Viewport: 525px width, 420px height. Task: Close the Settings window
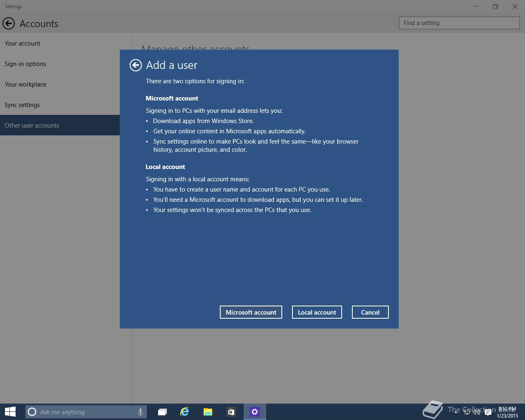tap(515, 7)
